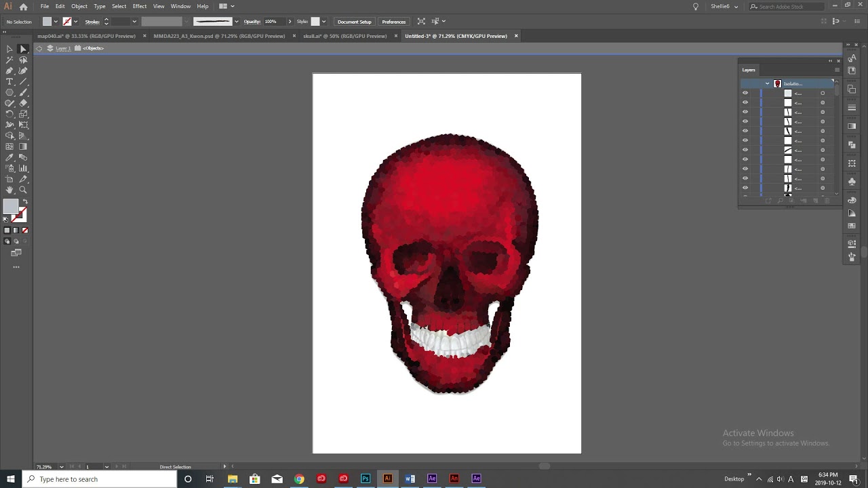The image size is (868, 488).
Task: Open graphic Style dropdown arrow
Action: coord(323,22)
